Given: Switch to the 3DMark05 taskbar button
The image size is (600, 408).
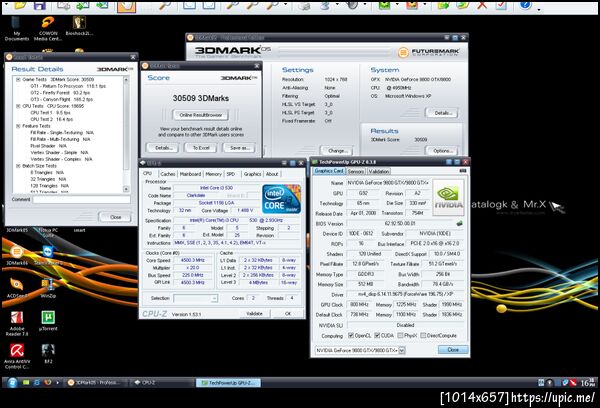Looking at the screenshot, I should [96, 382].
